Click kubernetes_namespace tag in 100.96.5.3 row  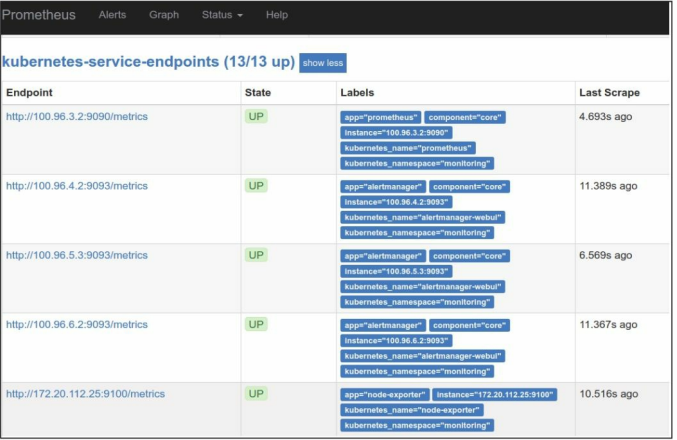[417, 302]
